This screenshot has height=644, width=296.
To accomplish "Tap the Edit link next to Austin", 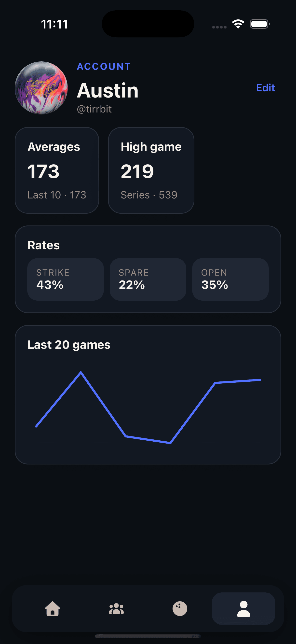I will click(265, 88).
